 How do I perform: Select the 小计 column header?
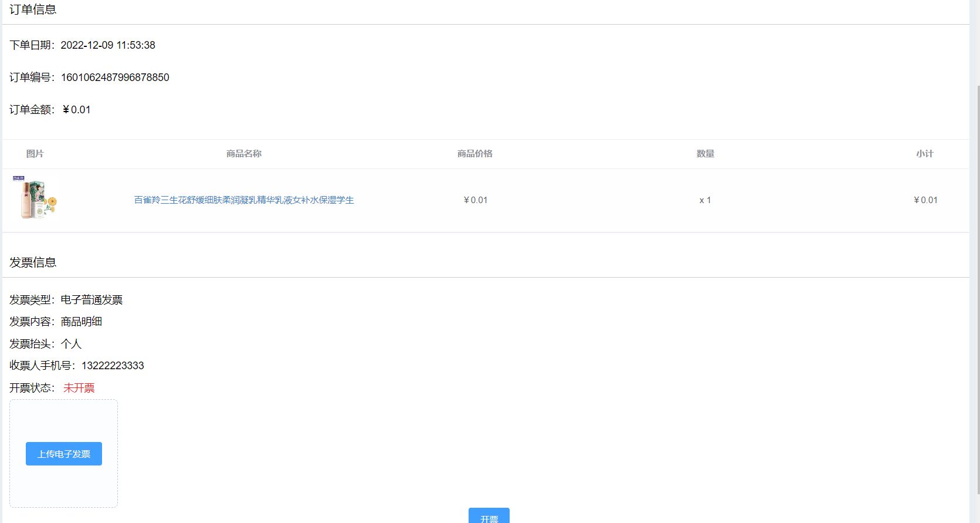(x=925, y=154)
